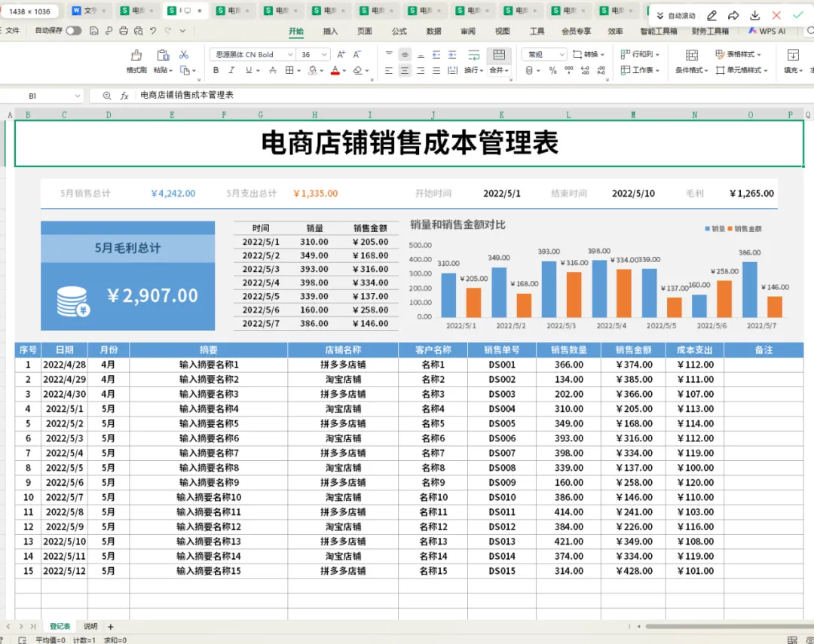Open the Page (页面) ribbon tab
Image resolution: width=814 pixels, height=644 pixels.
(365, 31)
